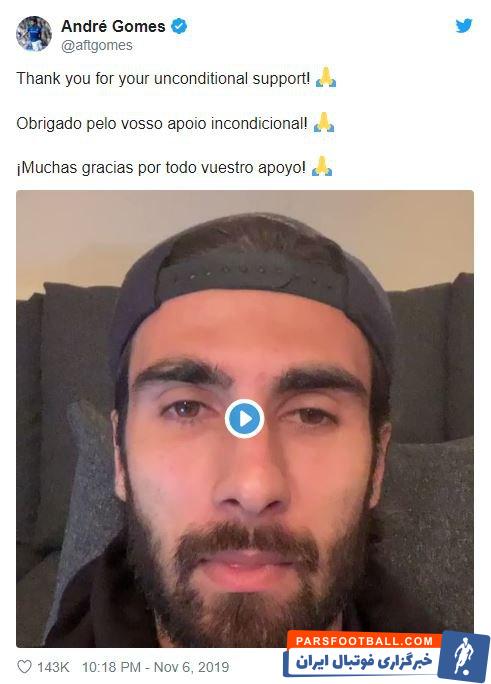491x684 pixels.
Task: Like the tweet with the heart icon
Action: pyautogui.click(x=24, y=667)
